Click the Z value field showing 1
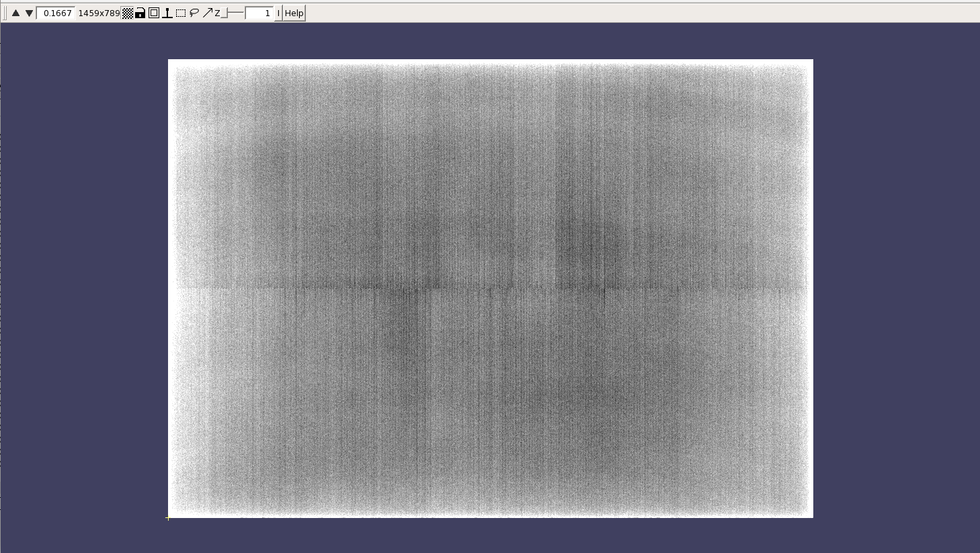Image resolution: width=980 pixels, height=553 pixels. click(x=259, y=13)
